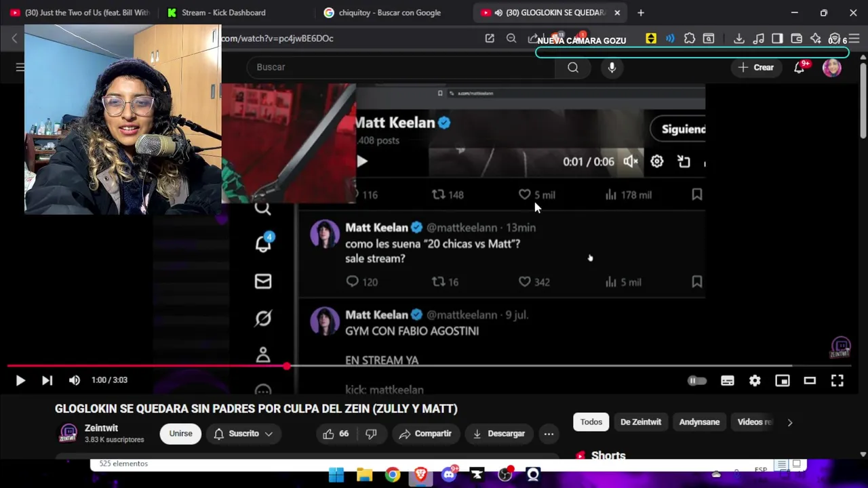The height and width of the screenshot is (488, 868).
Task: Open File Explorer from taskbar
Action: (x=364, y=475)
